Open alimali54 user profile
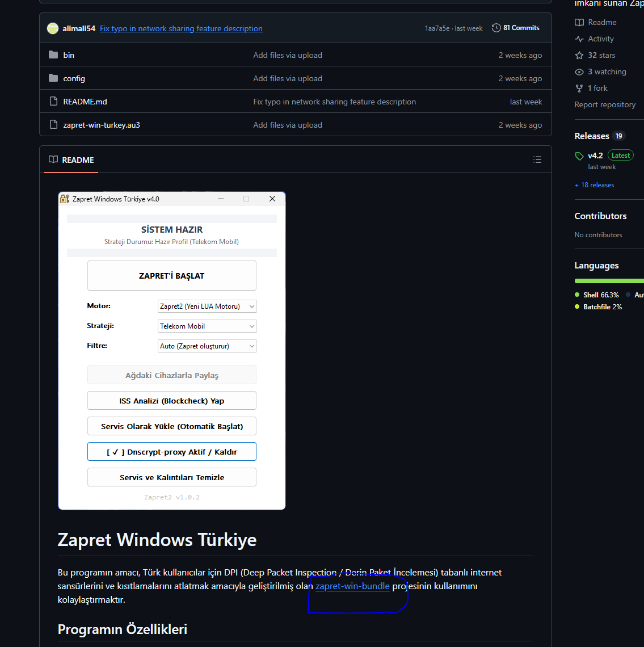The width and height of the screenshot is (644, 647). click(79, 28)
